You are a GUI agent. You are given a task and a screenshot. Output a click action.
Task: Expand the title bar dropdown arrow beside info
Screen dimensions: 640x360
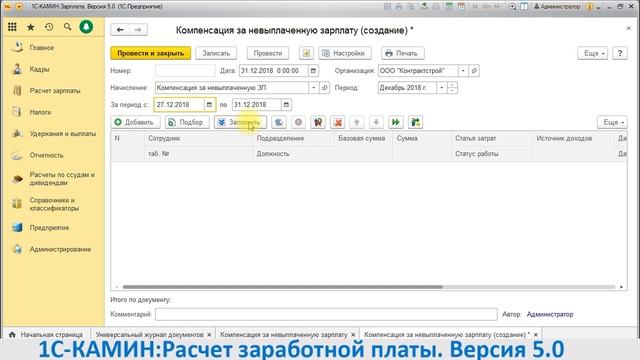click(598, 7)
